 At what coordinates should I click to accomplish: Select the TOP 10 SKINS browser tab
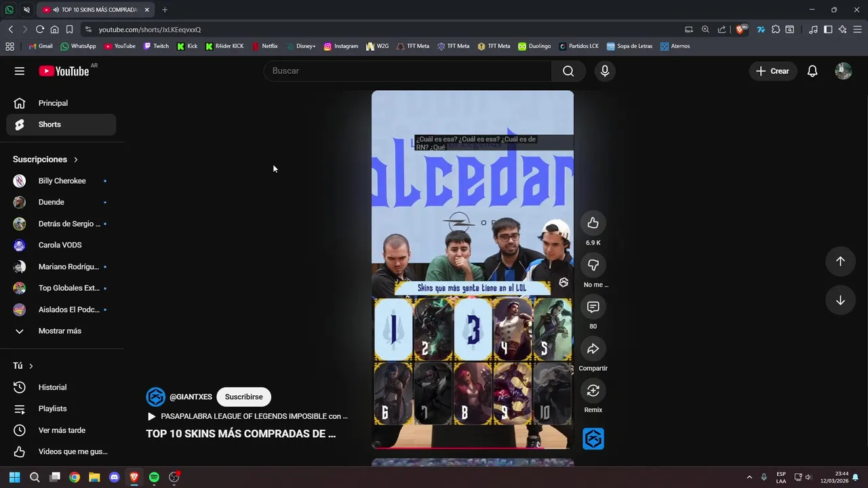point(95,9)
